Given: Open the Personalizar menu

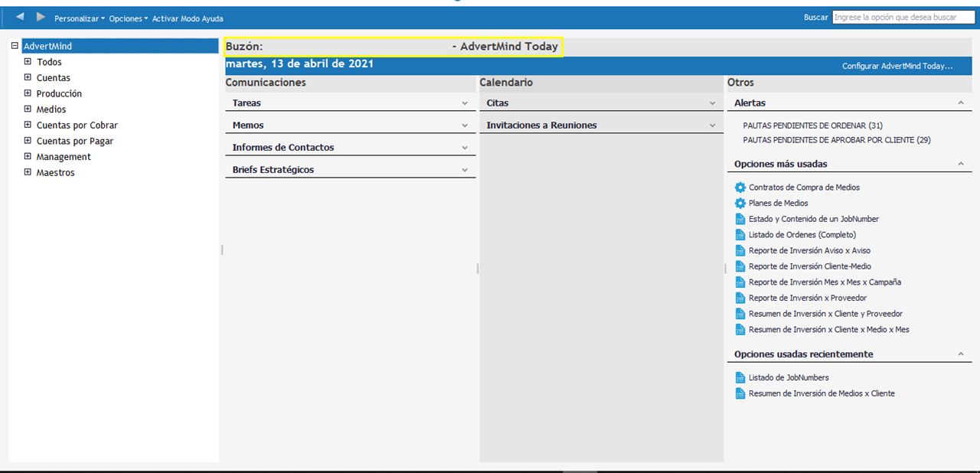Looking at the screenshot, I should (x=79, y=18).
